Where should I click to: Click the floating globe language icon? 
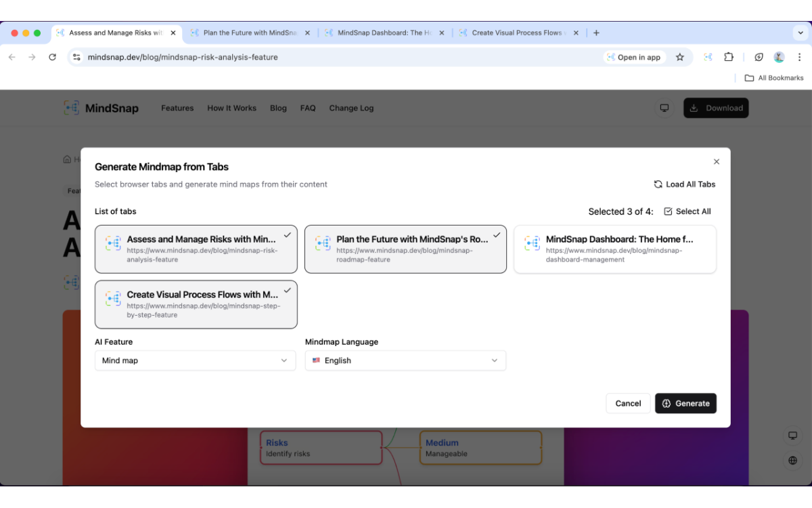coord(792,461)
